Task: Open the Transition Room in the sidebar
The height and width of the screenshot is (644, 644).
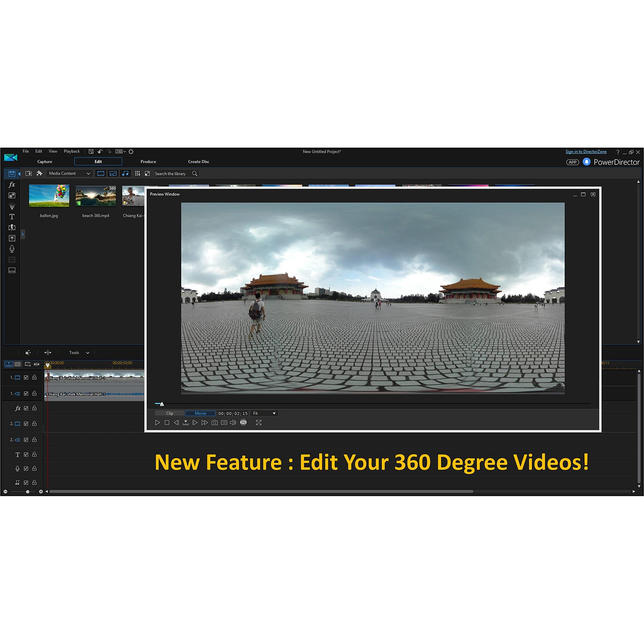Action: click(x=12, y=227)
